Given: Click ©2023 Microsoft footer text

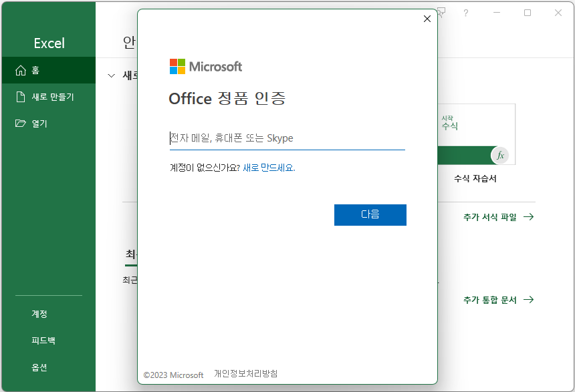Looking at the screenshot, I should (173, 375).
